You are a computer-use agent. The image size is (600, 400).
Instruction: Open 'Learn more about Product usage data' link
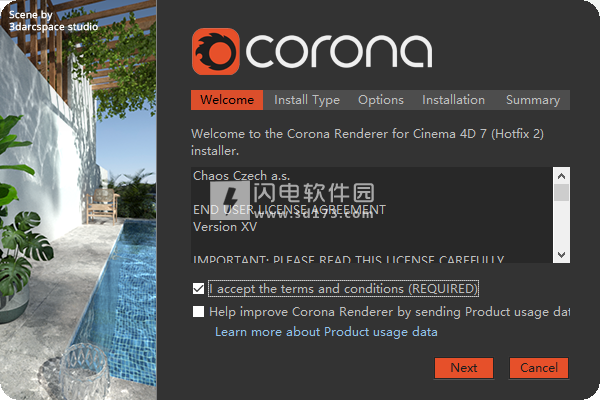pyautogui.click(x=326, y=332)
